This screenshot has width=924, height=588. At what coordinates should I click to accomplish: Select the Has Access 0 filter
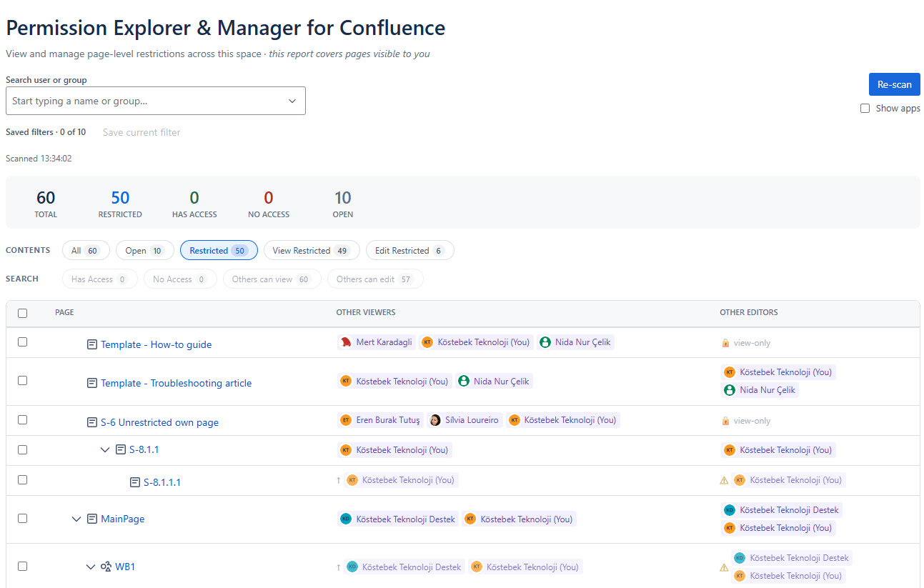pyautogui.click(x=100, y=279)
